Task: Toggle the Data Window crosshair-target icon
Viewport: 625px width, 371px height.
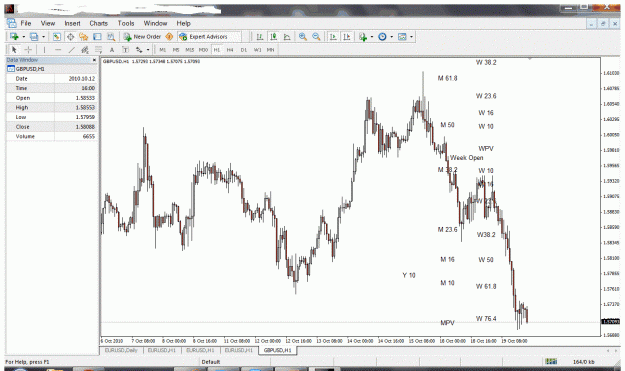Action: click(70, 37)
